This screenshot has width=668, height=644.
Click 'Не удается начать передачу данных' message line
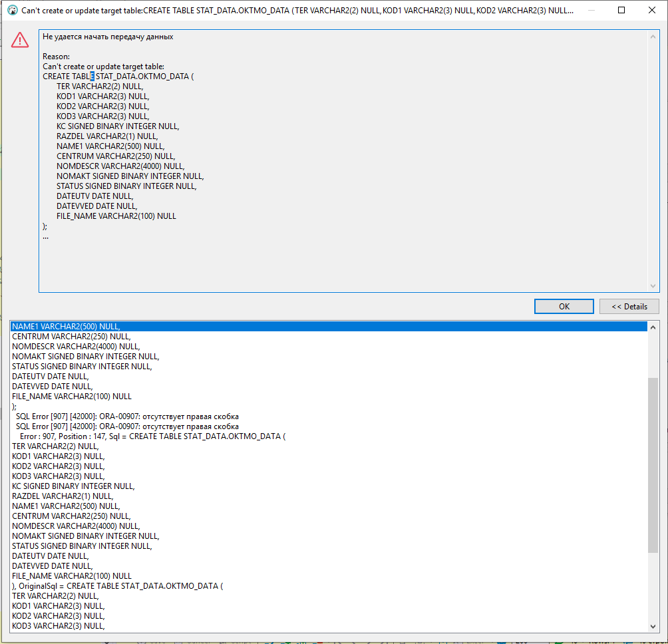click(x=108, y=37)
